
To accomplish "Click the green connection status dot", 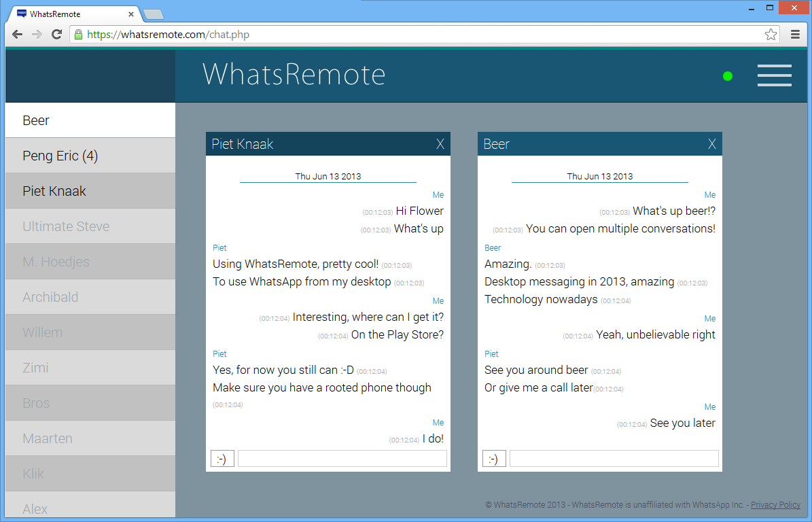I will pos(728,76).
